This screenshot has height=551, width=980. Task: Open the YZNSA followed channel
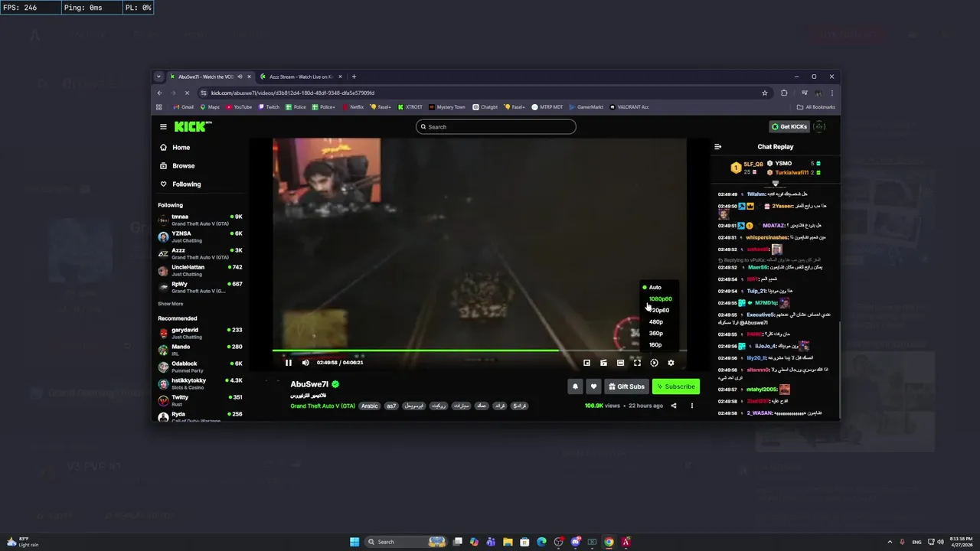coord(201,236)
